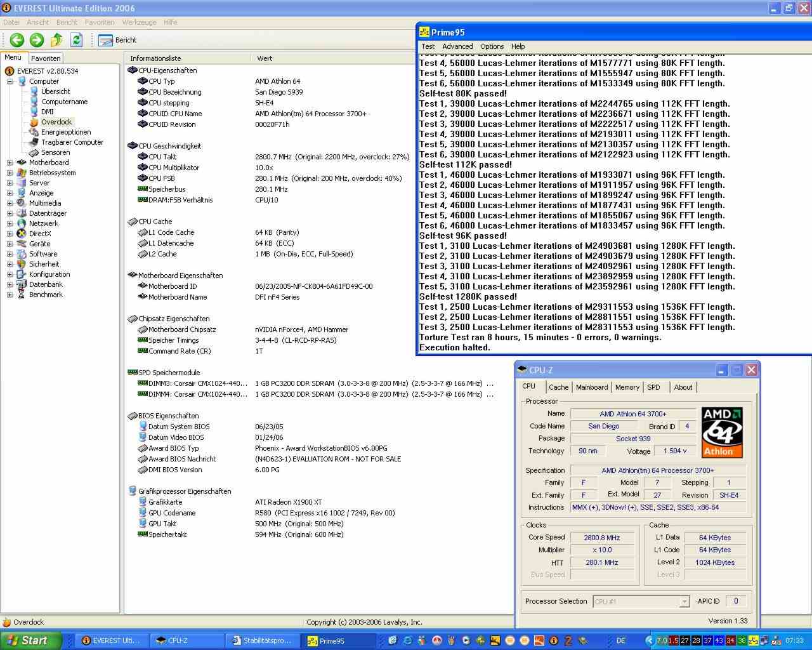This screenshot has height=650, width=812.
Task: Switch to the EVEREST taskbar button
Action: point(112,640)
